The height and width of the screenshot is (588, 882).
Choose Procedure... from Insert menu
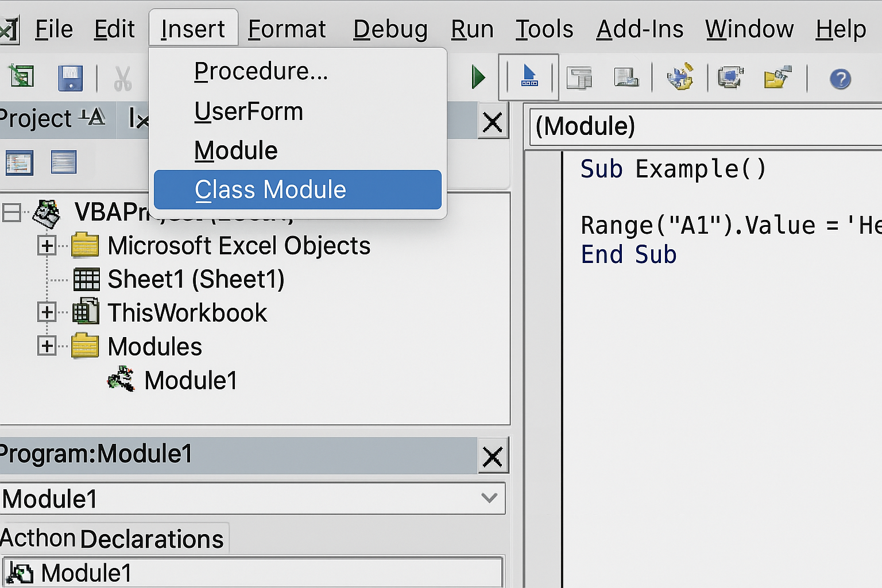click(x=297, y=72)
